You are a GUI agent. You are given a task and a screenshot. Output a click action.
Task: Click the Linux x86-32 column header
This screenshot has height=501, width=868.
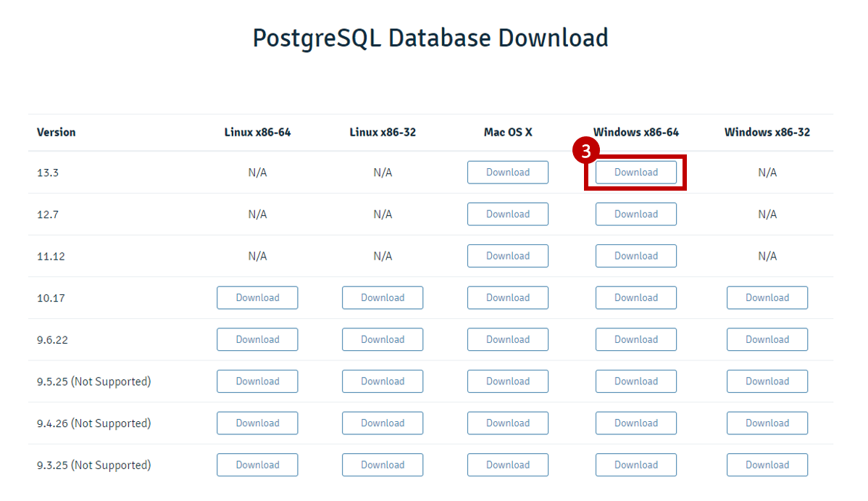click(383, 133)
